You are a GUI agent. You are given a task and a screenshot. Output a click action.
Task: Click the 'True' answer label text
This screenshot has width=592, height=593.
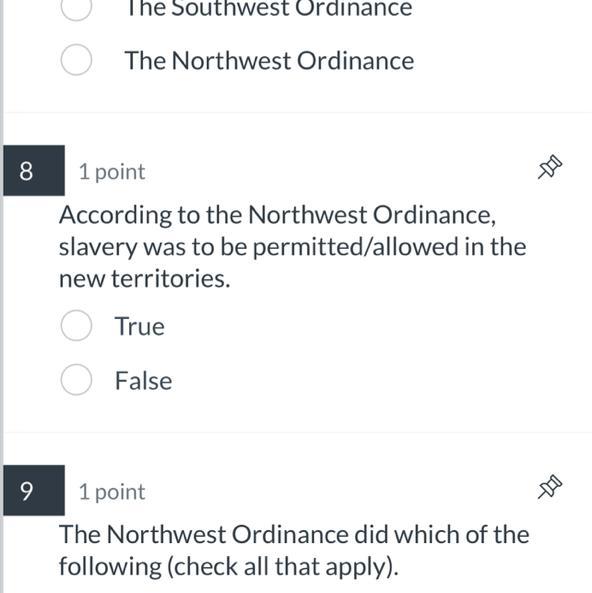pos(140,326)
